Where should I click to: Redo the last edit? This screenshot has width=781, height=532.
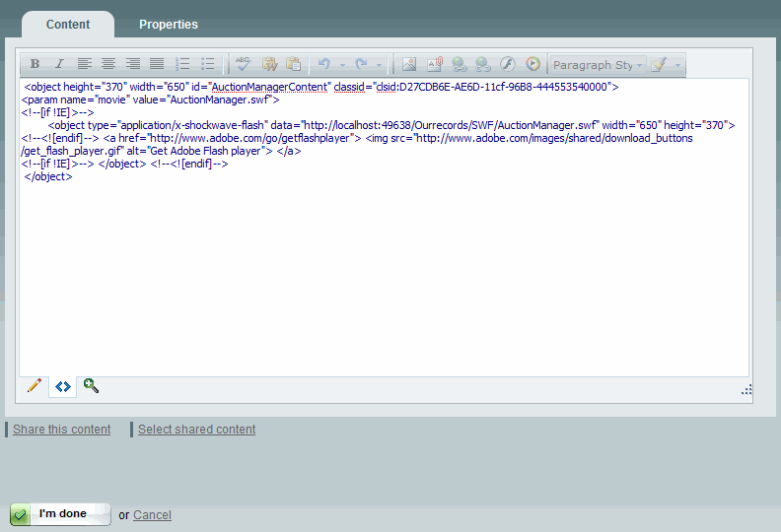click(362, 64)
